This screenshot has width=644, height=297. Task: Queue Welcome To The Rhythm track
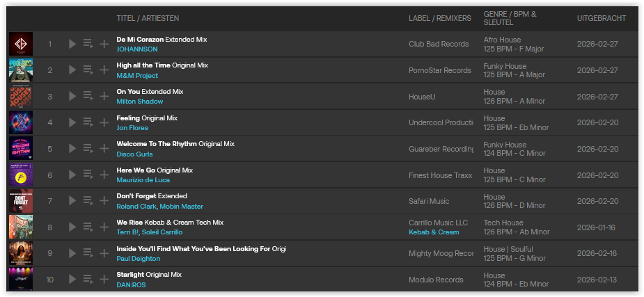[x=88, y=149]
